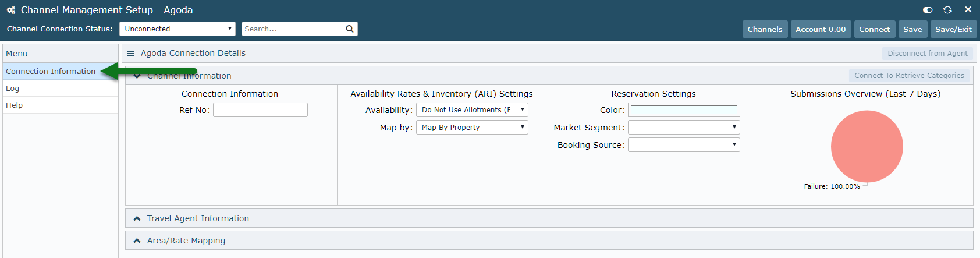Click the 'Availability Rates & Inventory (ARI) Settings' heading
Image resolution: width=980 pixels, height=258 pixels.
(x=442, y=94)
